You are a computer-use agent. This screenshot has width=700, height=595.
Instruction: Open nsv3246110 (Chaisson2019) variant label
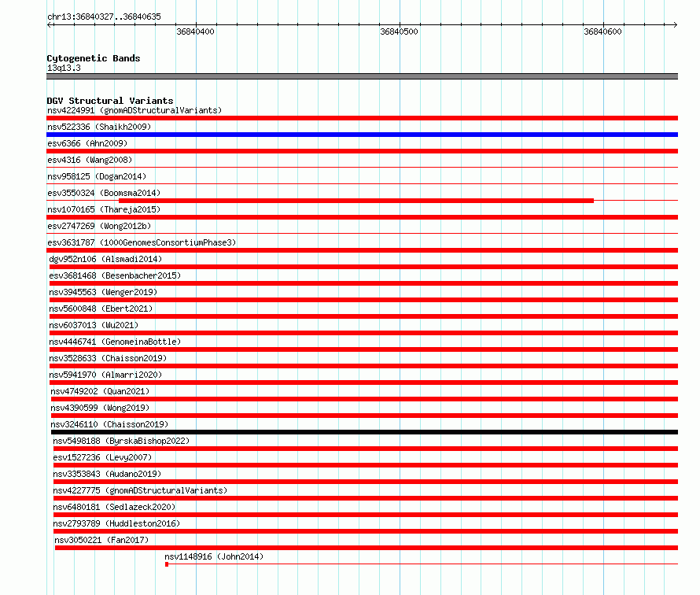(109, 424)
